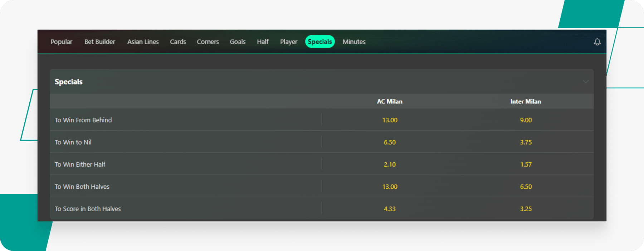Click the Inter Milan column header
The width and height of the screenshot is (644, 251).
coord(526,102)
